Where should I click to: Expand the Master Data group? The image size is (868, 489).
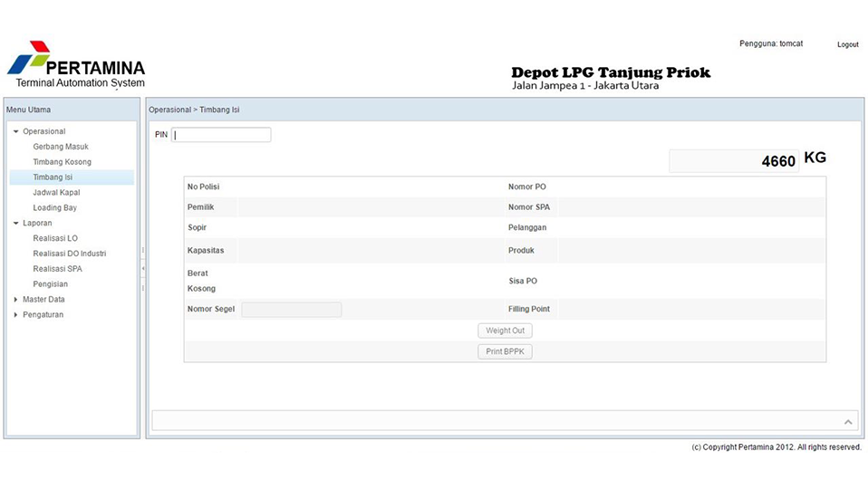pyautogui.click(x=16, y=300)
